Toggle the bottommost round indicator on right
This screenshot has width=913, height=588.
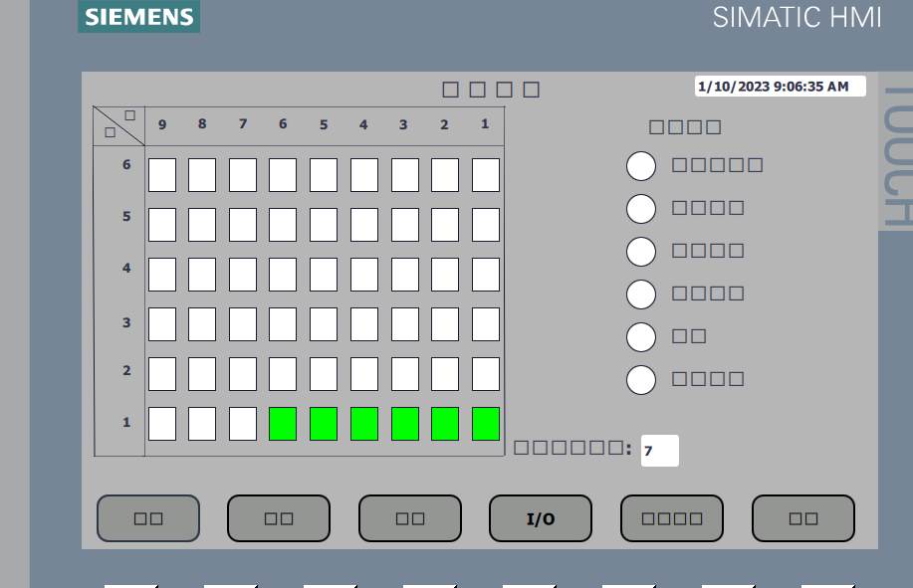point(641,379)
